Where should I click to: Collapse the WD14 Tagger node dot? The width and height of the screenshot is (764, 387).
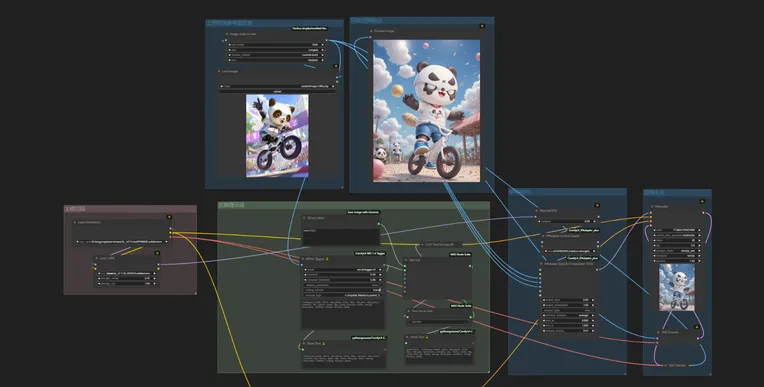[x=304, y=259]
